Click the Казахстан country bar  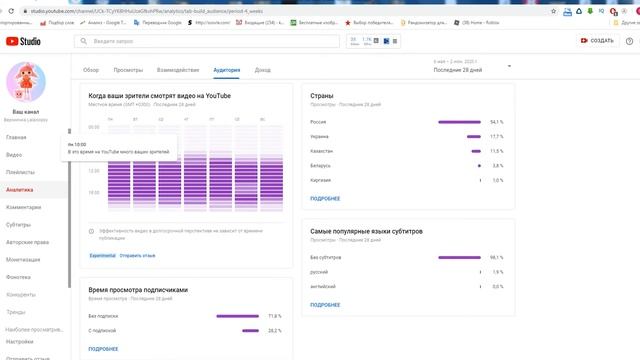476,151
